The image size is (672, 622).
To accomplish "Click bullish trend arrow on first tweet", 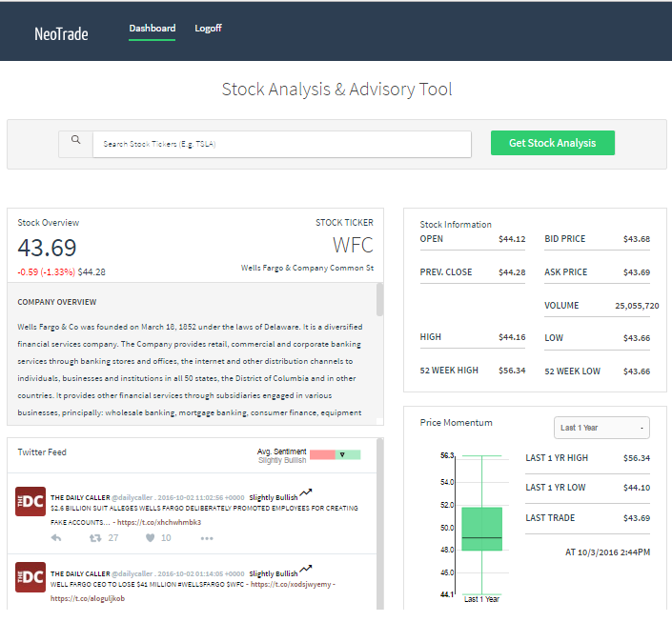I will (x=306, y=493).
